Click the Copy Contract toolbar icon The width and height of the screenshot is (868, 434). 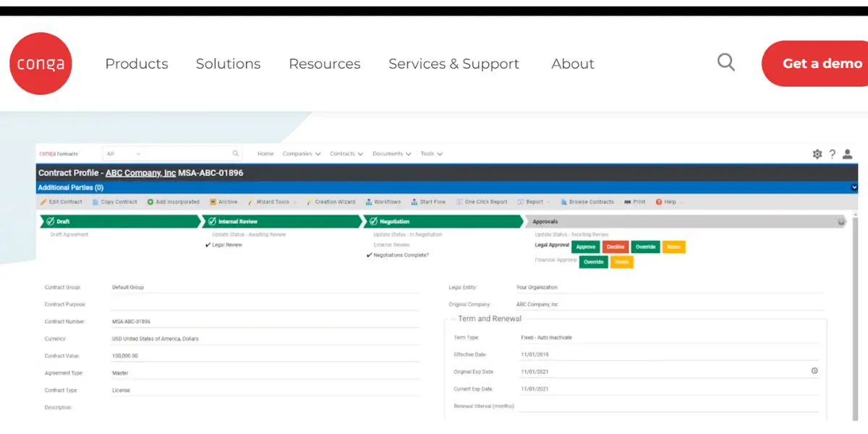[x=96, y=202]
